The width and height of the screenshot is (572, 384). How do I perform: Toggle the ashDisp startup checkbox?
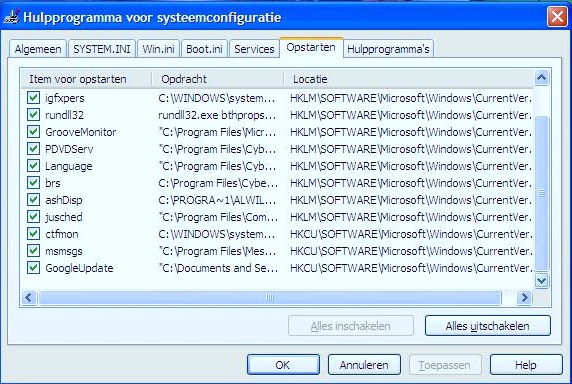point(33,200)
